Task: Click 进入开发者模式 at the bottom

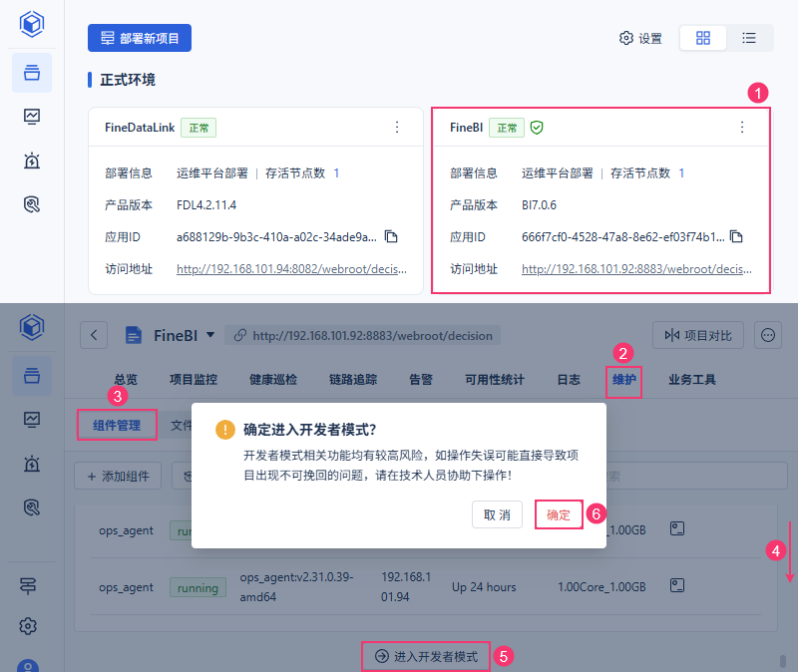Action: [x=426, y=656]
